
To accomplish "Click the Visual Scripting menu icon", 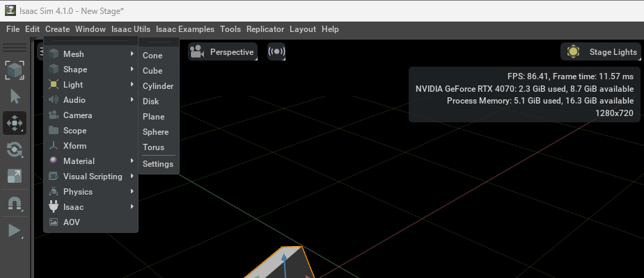I will 54,177.
